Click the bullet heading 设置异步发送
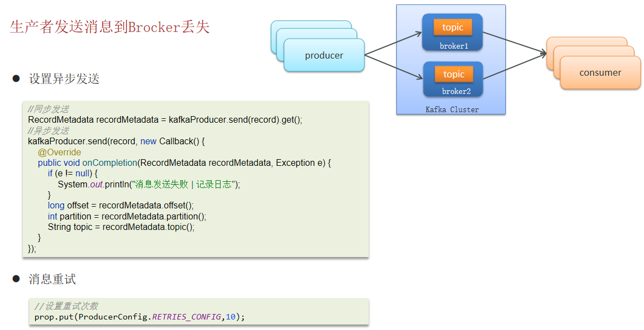This screenshot has width=644, height=330. click(x=64, y=79)
